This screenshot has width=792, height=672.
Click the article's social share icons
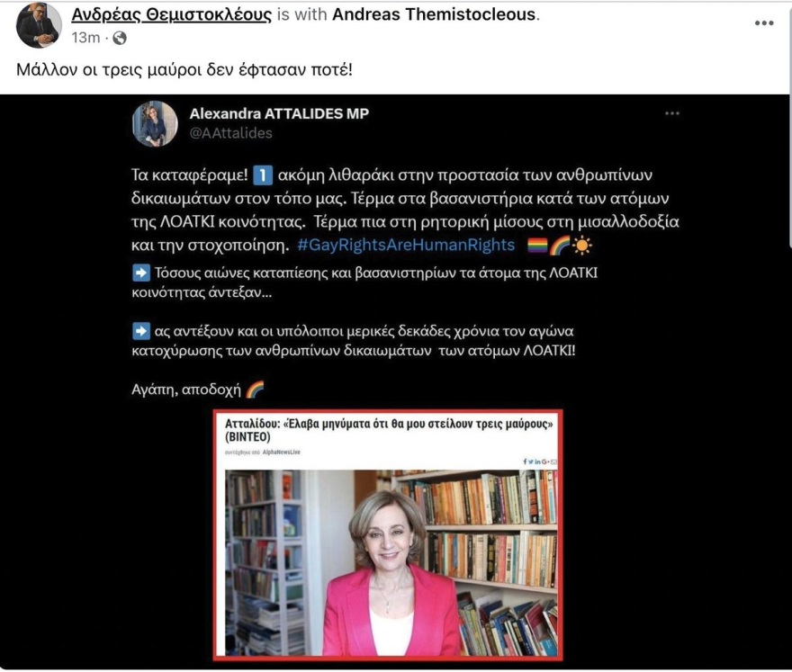(x=539, y=461)
